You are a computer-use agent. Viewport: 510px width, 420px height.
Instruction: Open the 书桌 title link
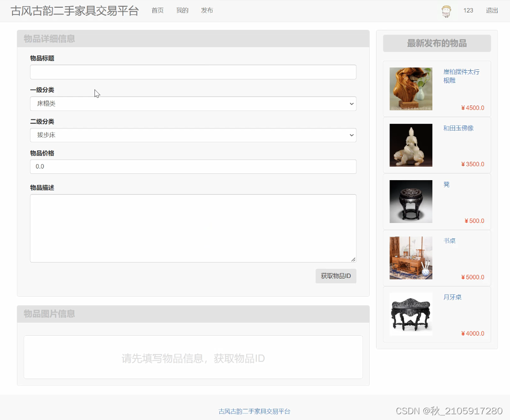pos(449,240)
